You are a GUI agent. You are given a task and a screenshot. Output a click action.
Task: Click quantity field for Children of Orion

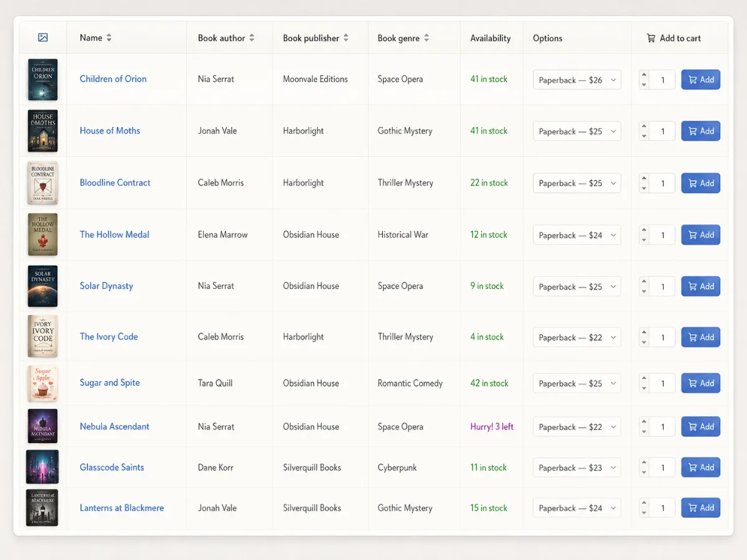tap(662, 80)
